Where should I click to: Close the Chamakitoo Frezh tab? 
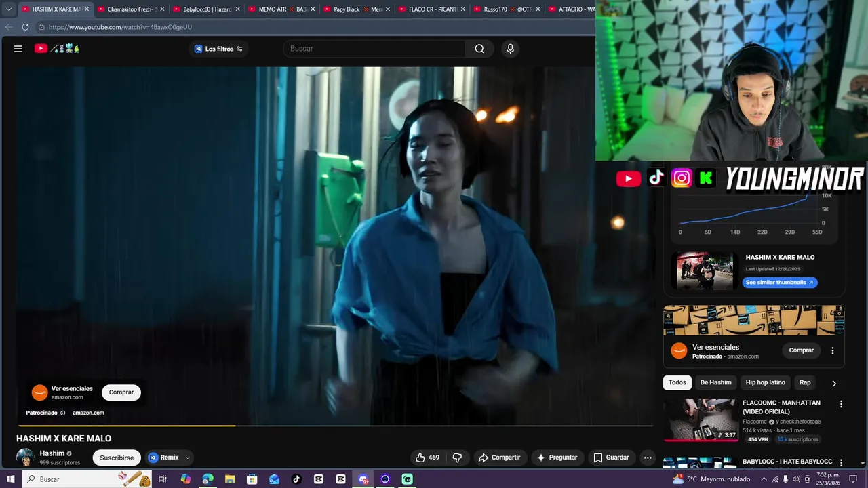click(162, 9)
